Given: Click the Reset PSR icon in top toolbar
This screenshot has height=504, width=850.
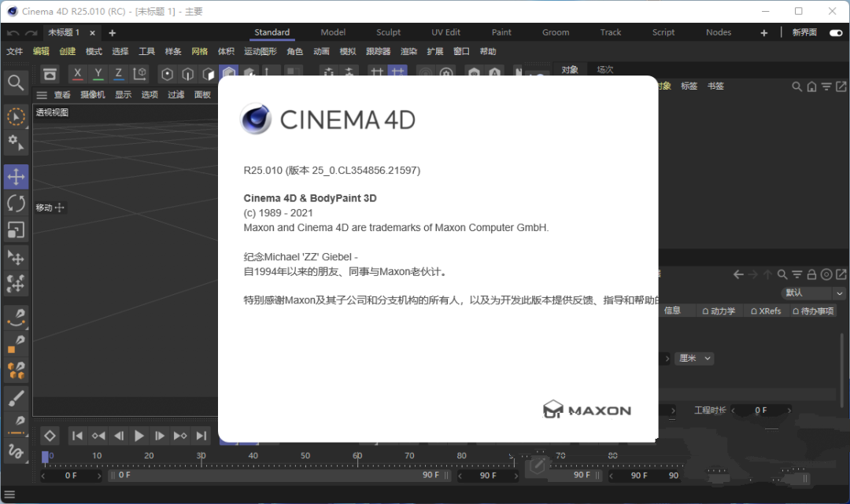Looking at the screenshot, I should click(x=50, y=74).
